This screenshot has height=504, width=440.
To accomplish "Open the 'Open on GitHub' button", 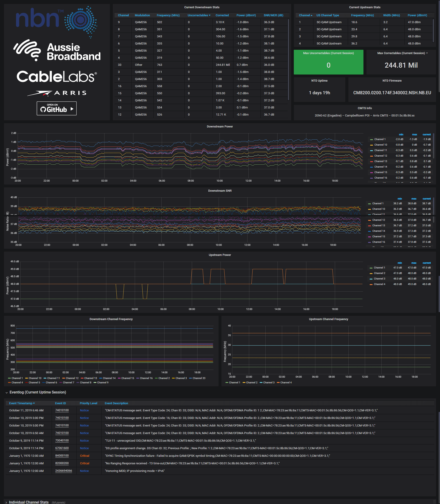I will tap(57, 108).
